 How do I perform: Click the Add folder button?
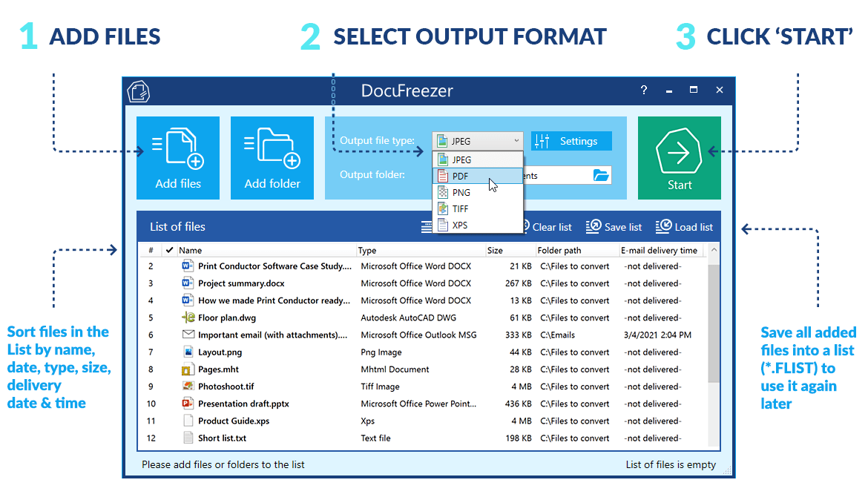coord(272,158)
